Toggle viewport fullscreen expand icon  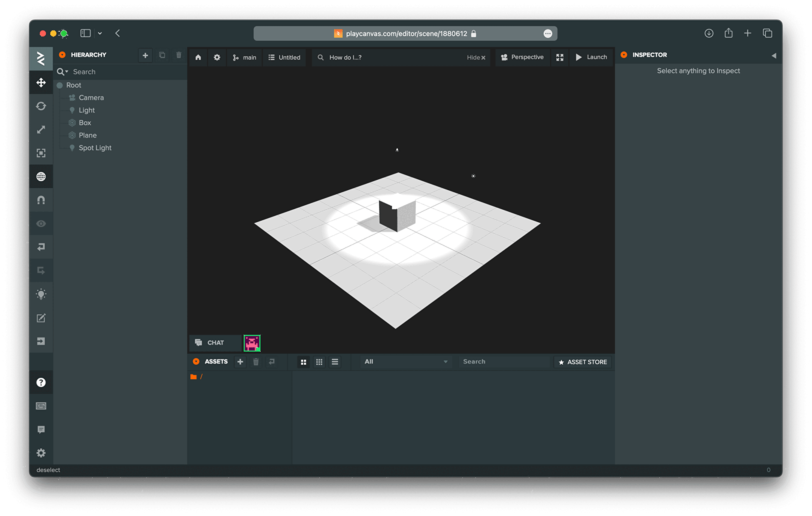[560, 57]
